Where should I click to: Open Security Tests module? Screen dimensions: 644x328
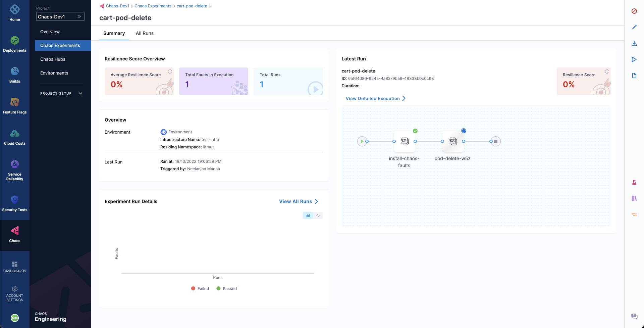(x=15, y=203)
